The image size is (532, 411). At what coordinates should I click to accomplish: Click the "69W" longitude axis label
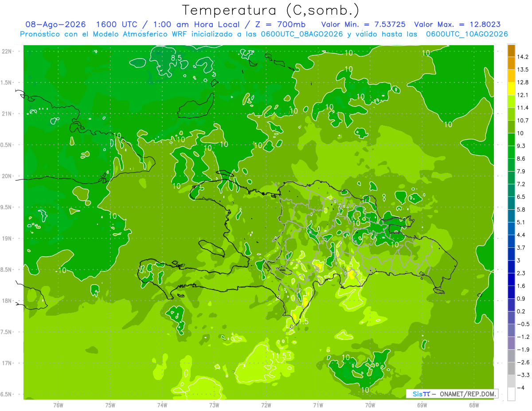tap(422, 405)
